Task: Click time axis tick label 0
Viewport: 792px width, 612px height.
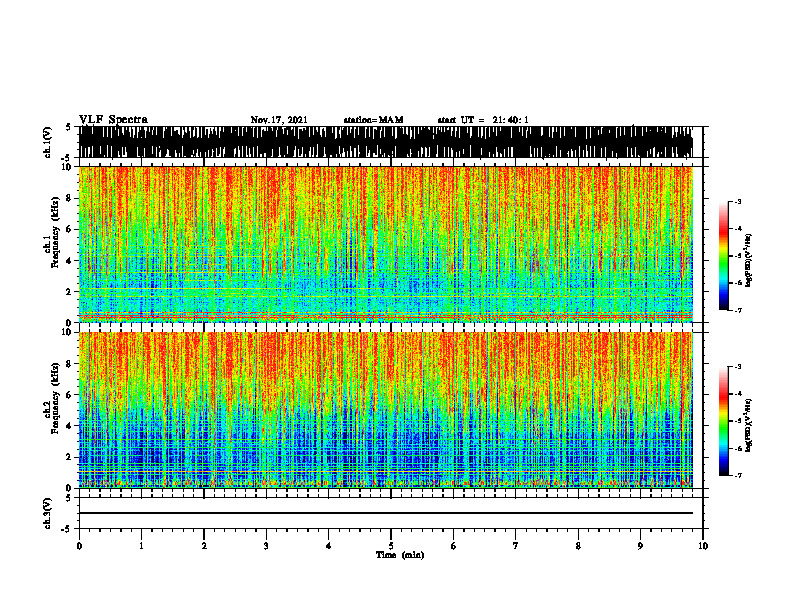Action: 79,546
